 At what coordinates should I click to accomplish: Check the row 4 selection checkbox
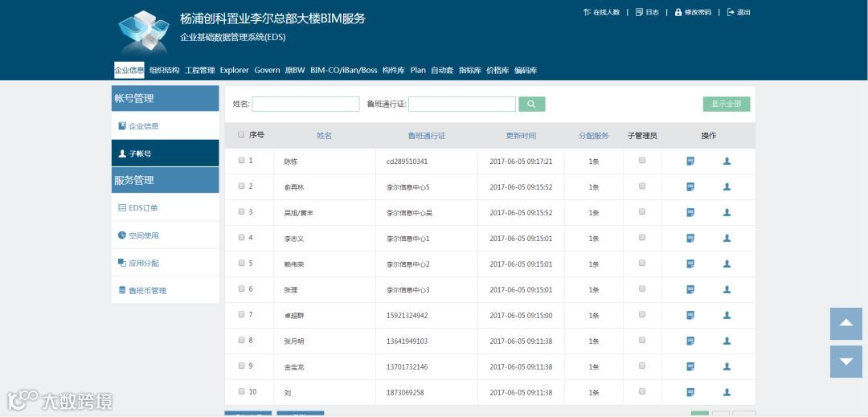coord(241,237)
